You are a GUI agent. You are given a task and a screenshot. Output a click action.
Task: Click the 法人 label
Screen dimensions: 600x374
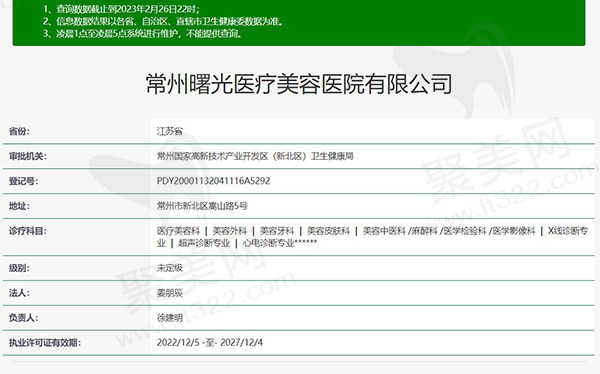tap(19, 293)
